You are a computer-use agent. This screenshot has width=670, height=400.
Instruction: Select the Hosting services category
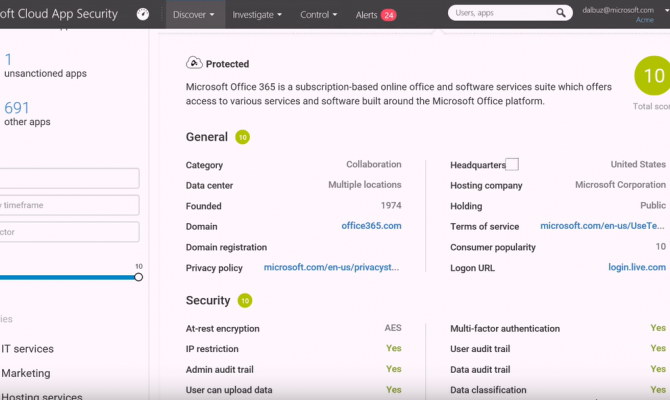[x=42, y=396]
